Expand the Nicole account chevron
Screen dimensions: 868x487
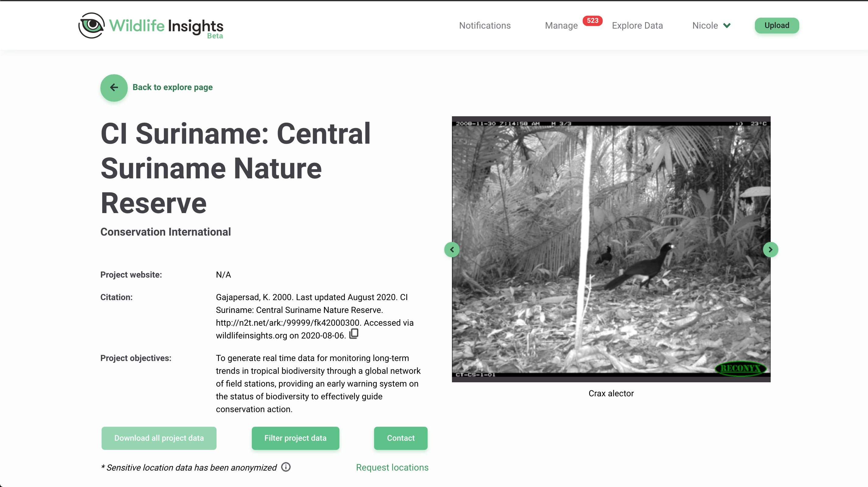click(727, 26)
